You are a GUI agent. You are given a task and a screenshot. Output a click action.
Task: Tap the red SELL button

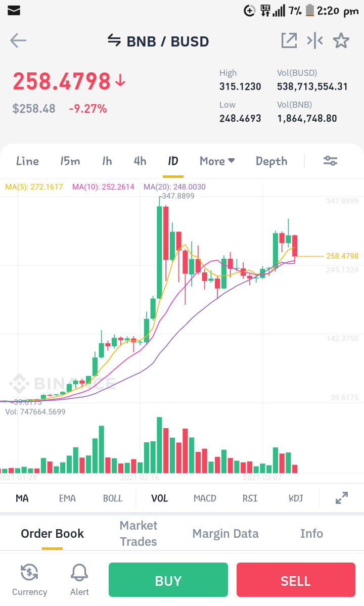click(296, 580)
